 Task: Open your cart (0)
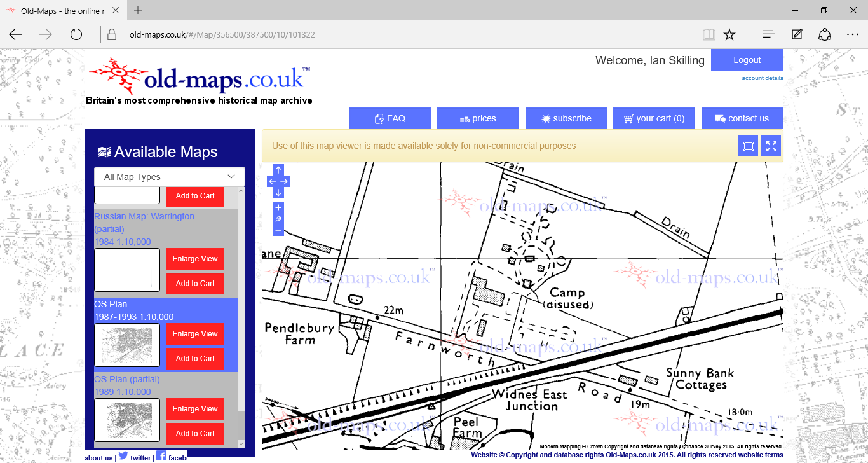tap(654, 118)
